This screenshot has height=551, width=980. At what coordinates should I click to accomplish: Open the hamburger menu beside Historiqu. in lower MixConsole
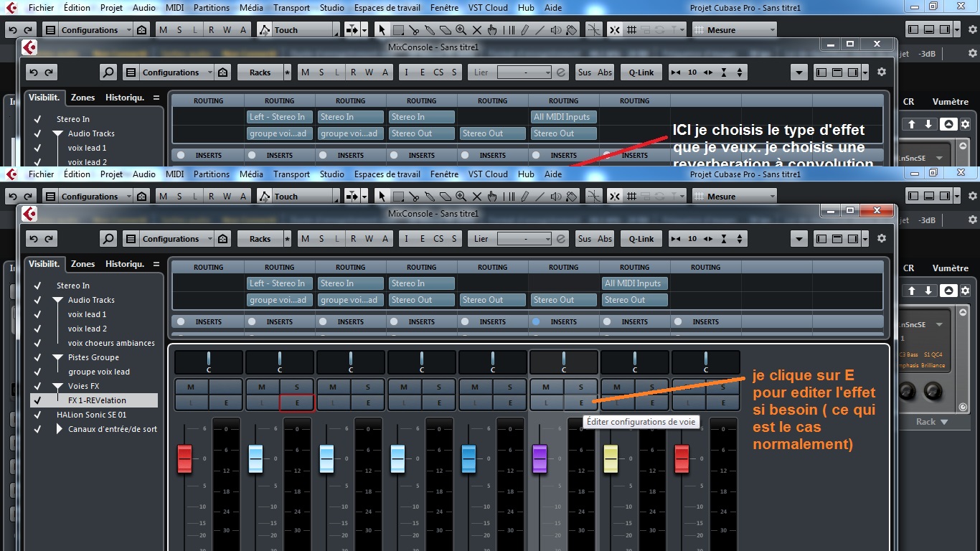156,264
